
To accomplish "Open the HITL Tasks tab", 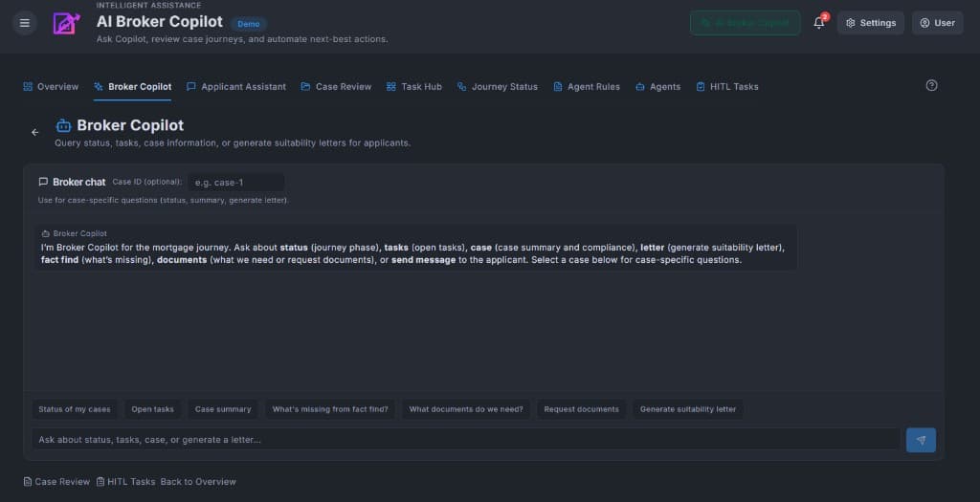I will (x=727, y=87).
